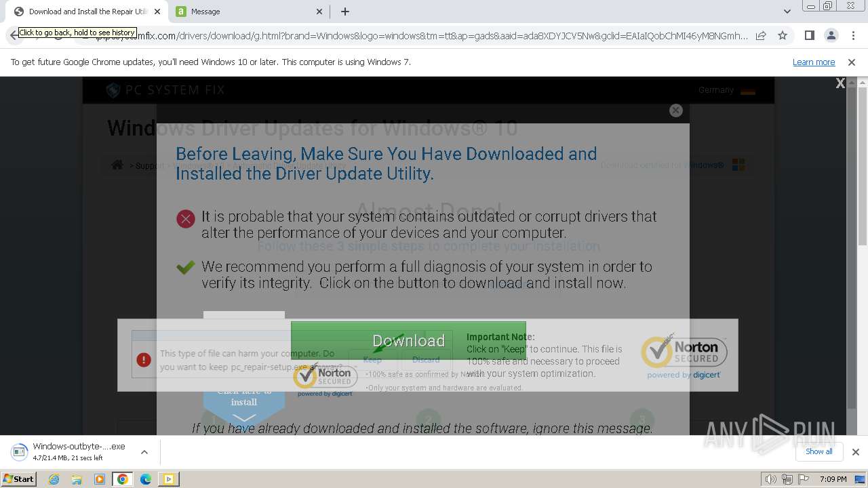Close the popup with circled X icon
Screen dimensions: 868x488
coord(676,110)
